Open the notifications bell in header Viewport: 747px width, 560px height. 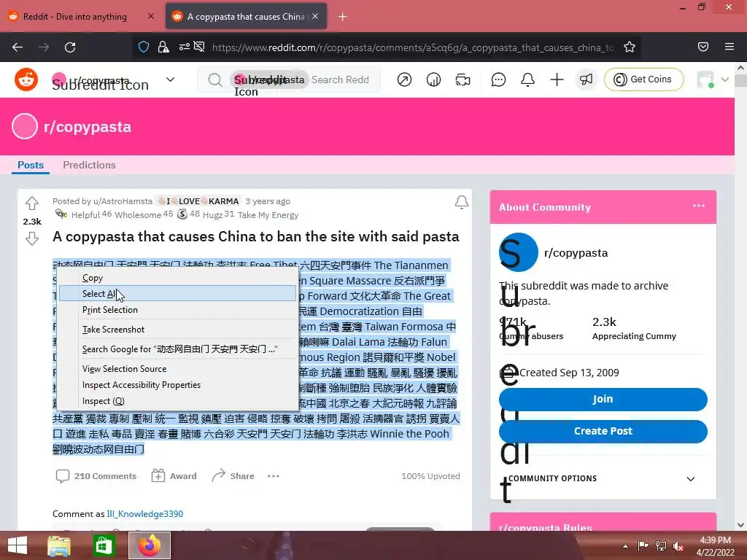coord(527,79)
